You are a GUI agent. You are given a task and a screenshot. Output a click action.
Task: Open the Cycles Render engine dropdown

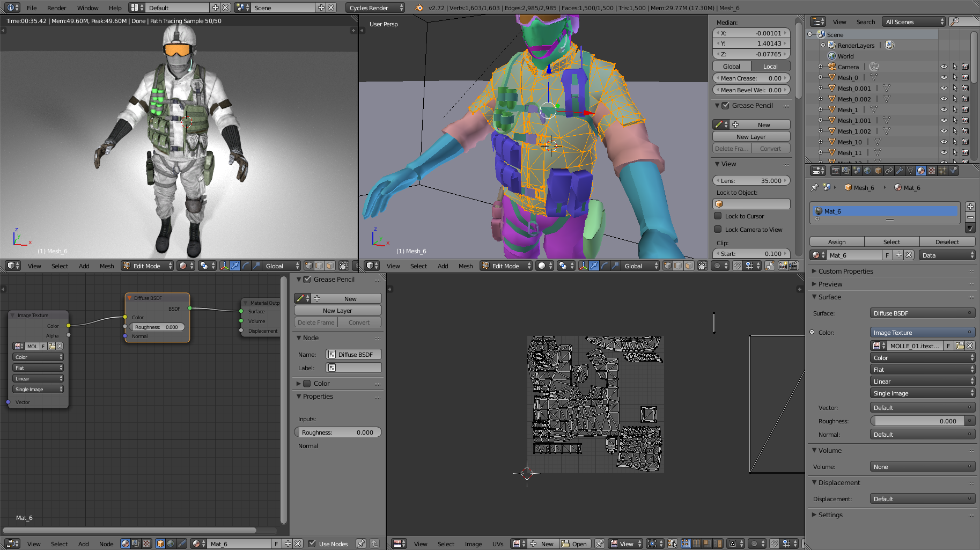pos(375,8)
